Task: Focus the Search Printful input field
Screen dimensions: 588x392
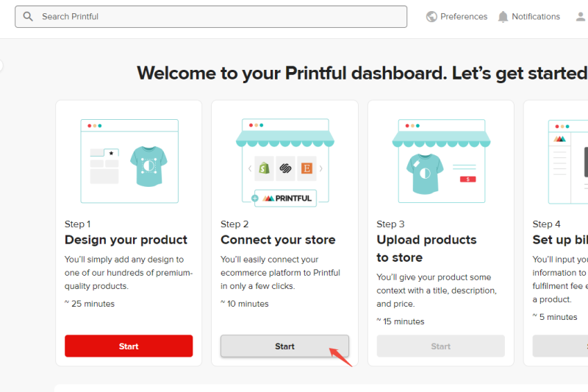Action: [211, 16]
